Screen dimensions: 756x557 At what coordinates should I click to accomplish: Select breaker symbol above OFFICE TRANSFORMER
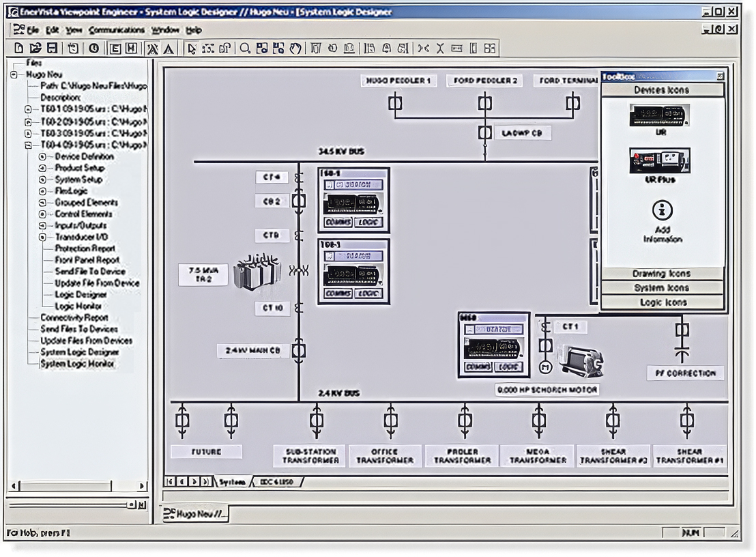390,420
